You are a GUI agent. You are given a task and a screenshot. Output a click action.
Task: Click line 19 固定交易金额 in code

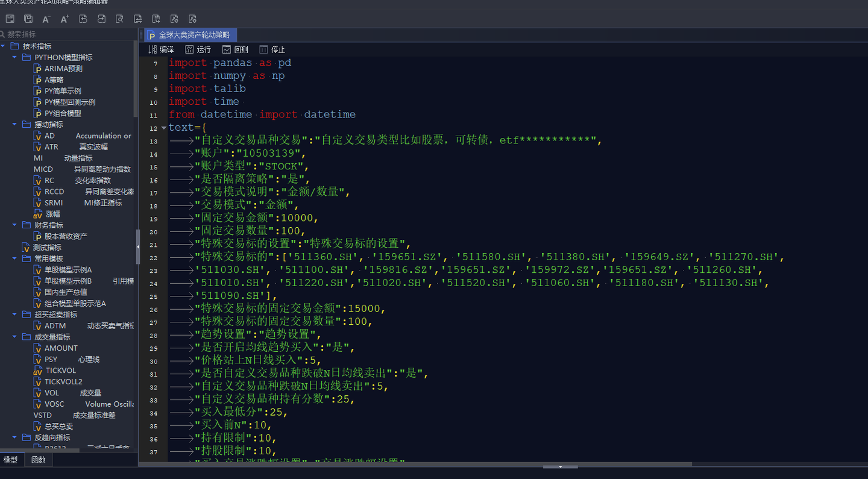pos(256,218)
